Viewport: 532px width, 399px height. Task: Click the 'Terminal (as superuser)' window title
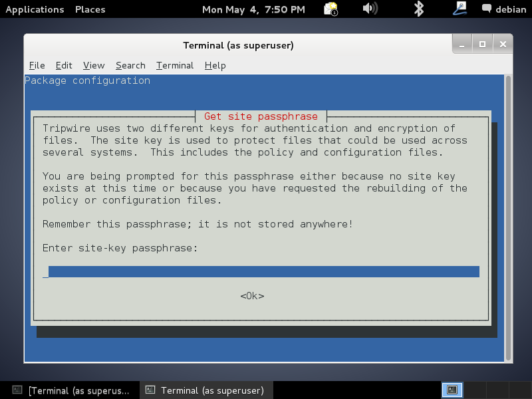tap(239, 45)
